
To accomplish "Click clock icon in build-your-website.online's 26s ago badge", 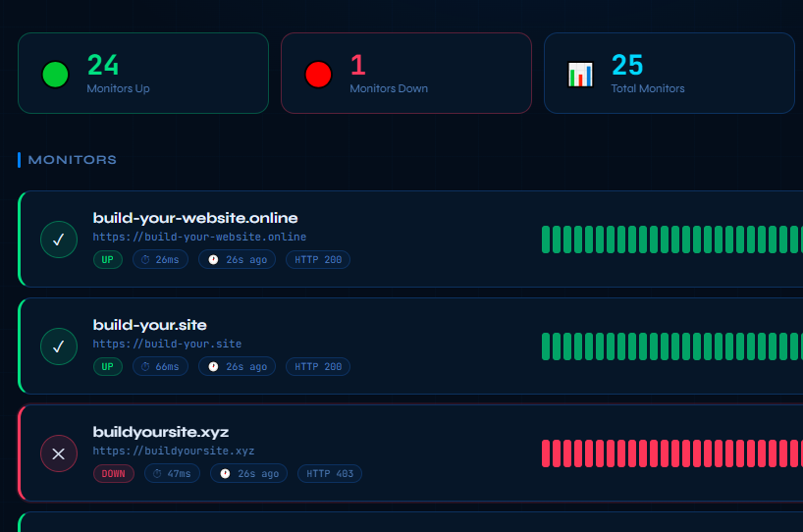I will click(x=213, y=259).
